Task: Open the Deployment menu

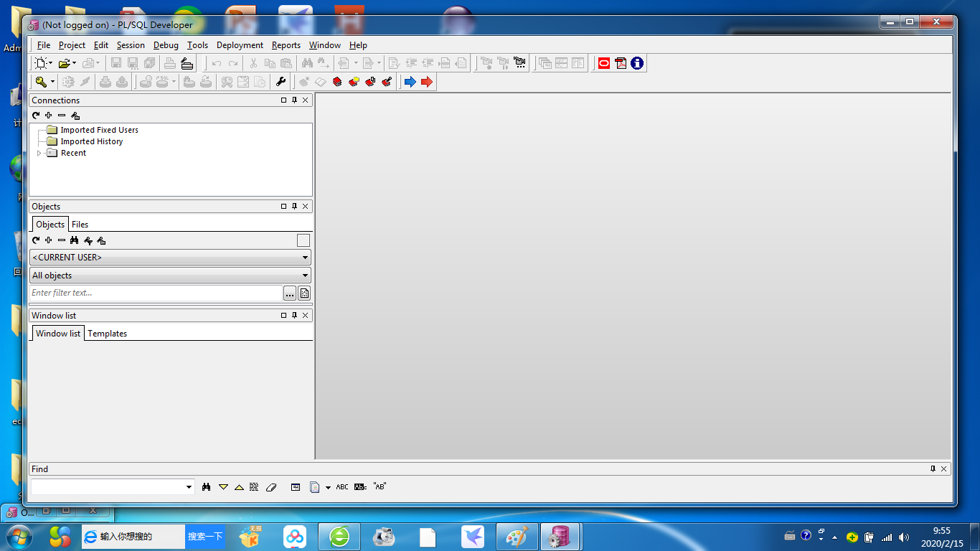Action: (240, 44)
